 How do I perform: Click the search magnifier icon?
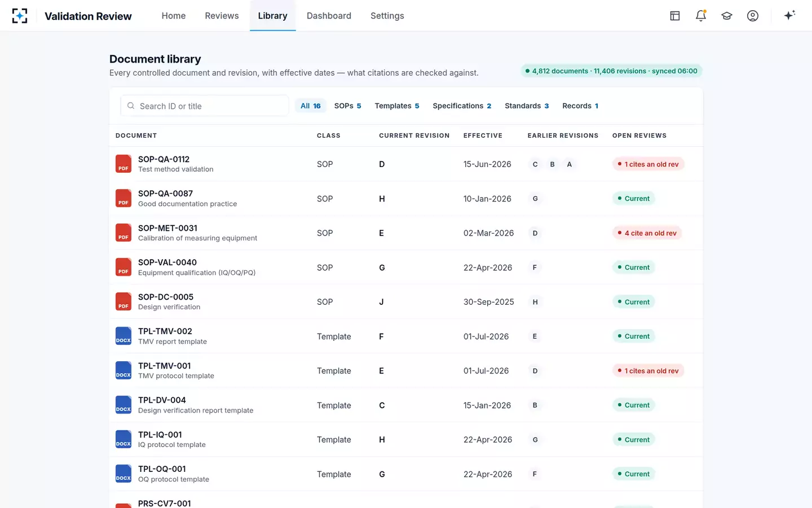[x=131, y=106]
